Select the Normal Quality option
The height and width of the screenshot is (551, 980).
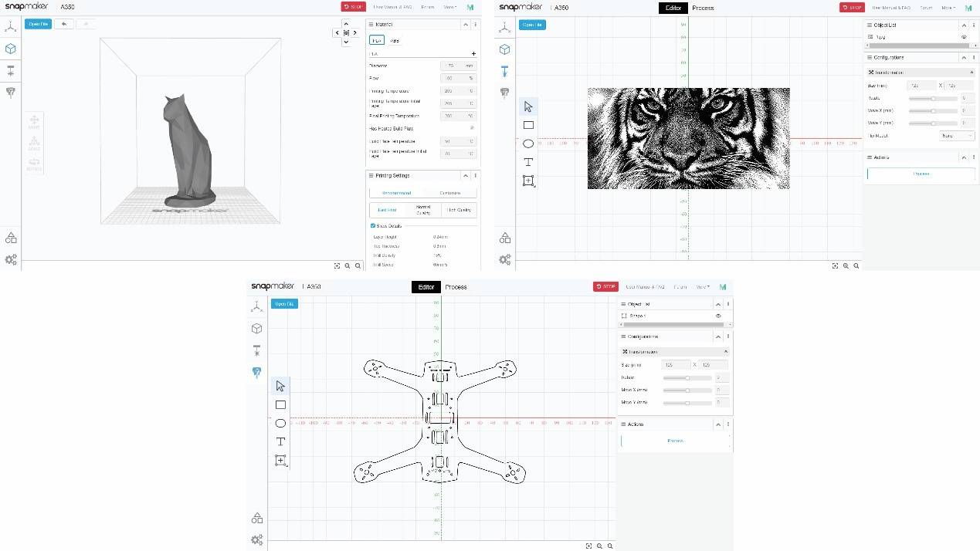pos(423,210)
